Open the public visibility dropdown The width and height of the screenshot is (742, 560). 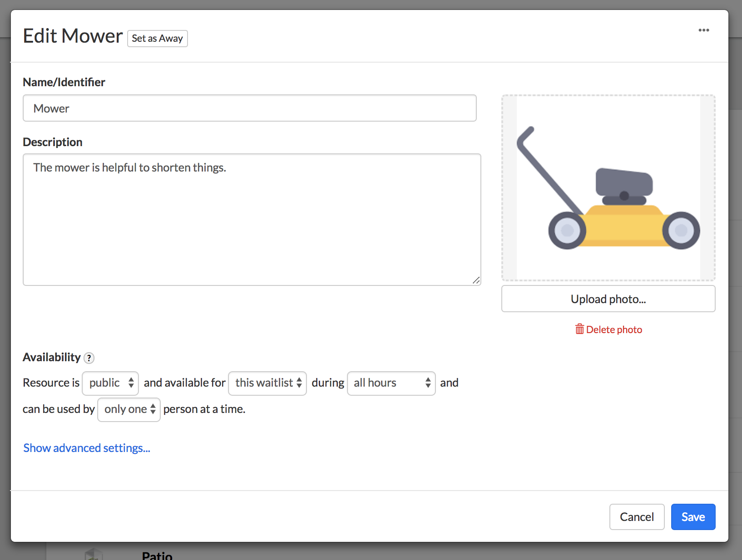click(x=110, y=383)
